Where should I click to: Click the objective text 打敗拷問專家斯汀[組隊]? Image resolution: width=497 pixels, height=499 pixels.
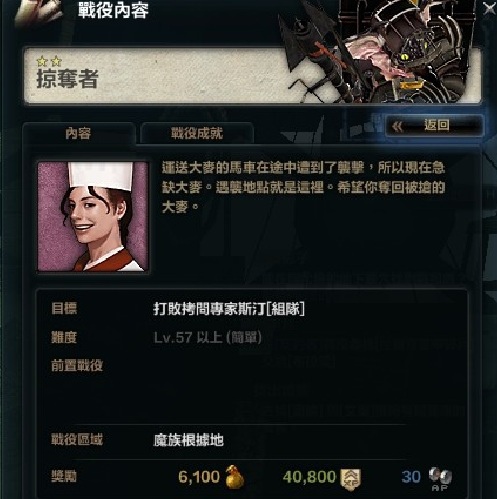click(x=229, y=309)
